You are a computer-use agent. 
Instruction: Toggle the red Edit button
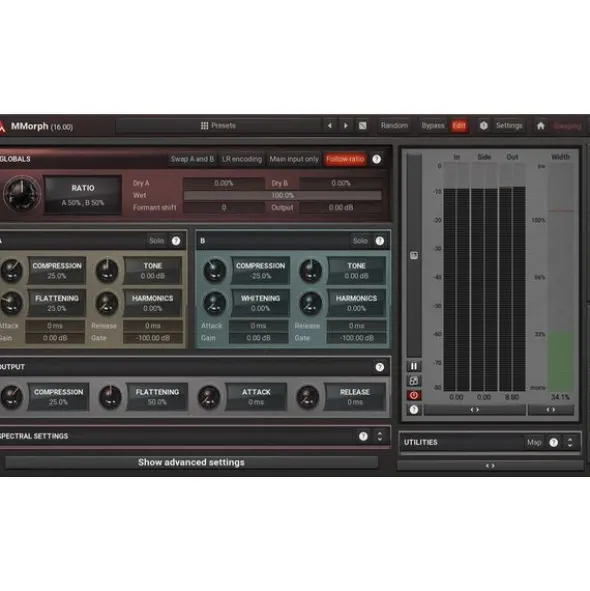(459, 126)
